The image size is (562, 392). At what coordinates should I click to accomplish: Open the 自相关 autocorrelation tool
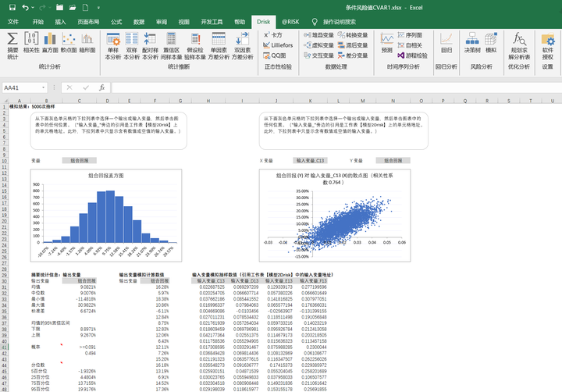pyautogui.click(x=410, y=45)
